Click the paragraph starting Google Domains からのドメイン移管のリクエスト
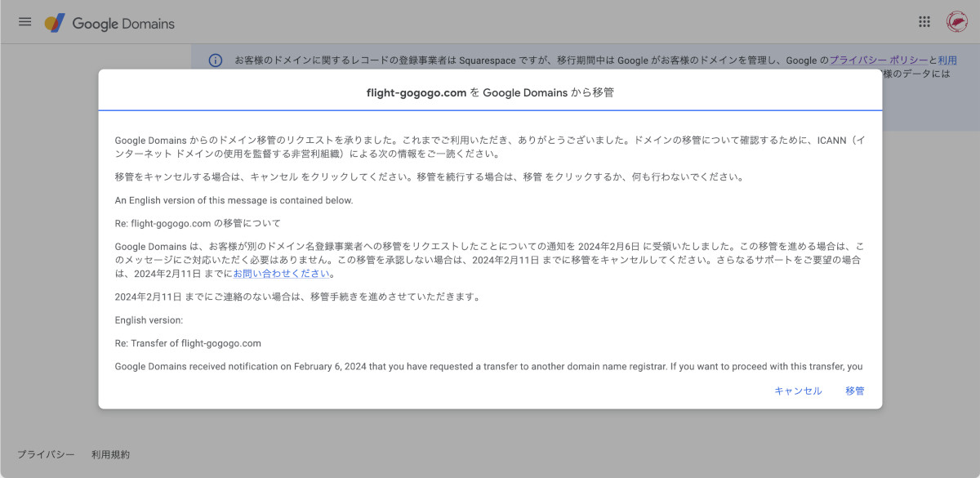 pyautogui.click(x=490, y=147)
